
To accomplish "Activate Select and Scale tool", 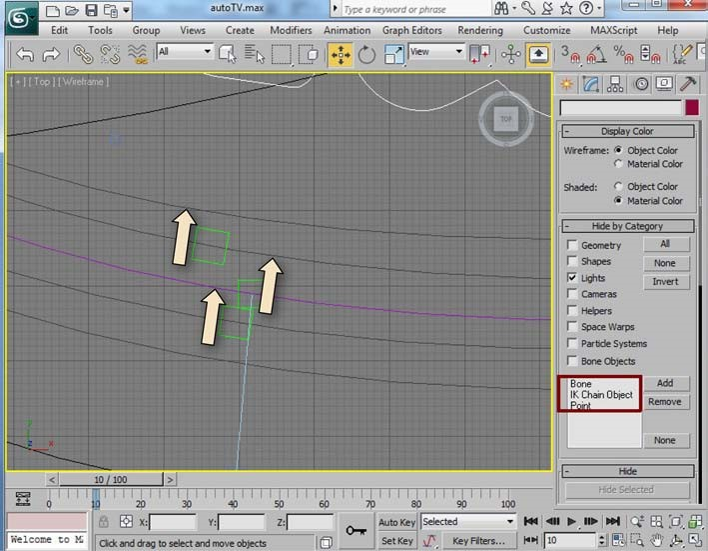I will click(x=394, y=55).
